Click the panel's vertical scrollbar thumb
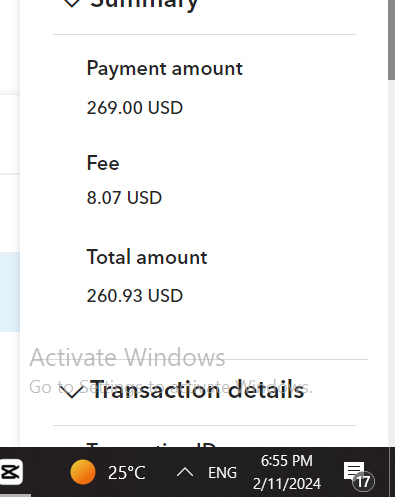This screenshot has width=395, height=497. tap(391, 39)
